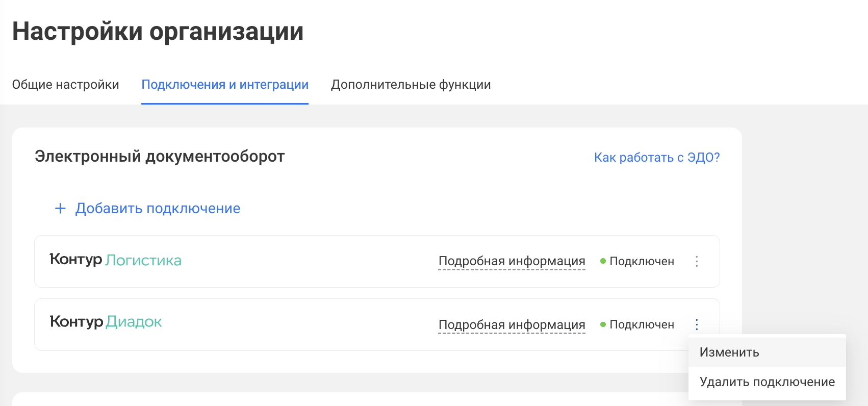Image resolution: width=868 pixels, height=406 pixels.
Task: Open the Как работать с ЭДО? link
Action: tap(657, 158)
